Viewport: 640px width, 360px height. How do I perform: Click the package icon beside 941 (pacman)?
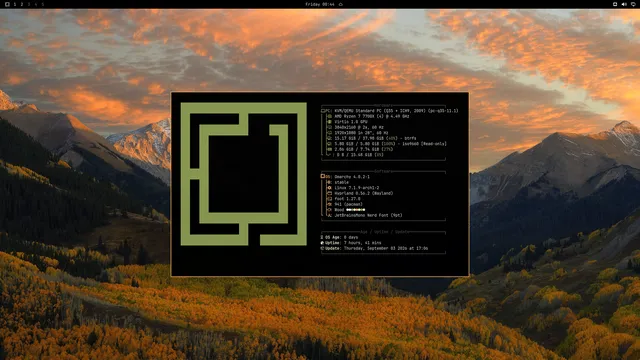tap(329, 204)
